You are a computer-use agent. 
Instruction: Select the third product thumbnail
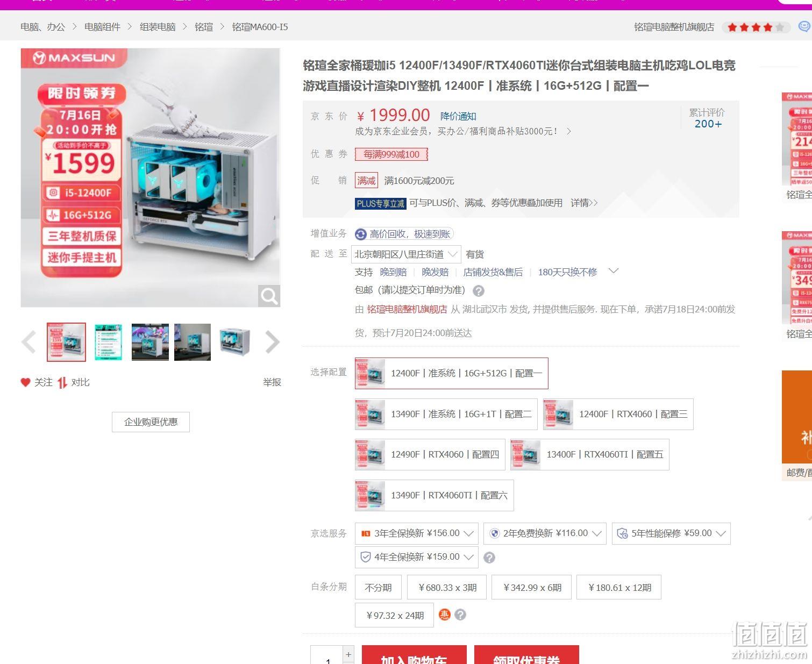click(150, 342)
